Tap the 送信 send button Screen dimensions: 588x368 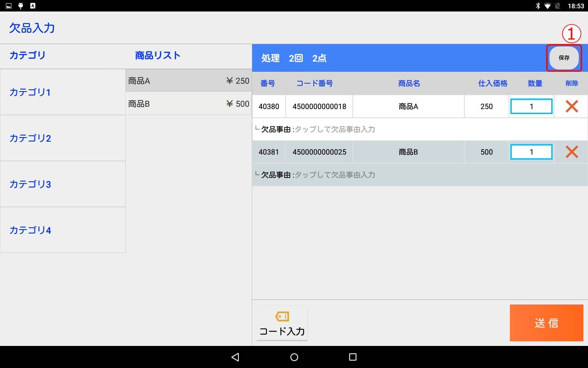pyautogui.click(x=547, y=323)
